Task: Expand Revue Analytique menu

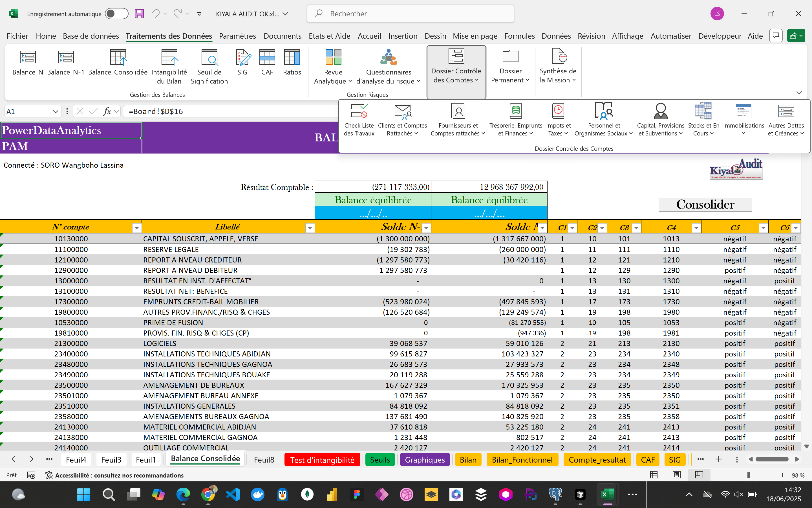Action: click(333, 67)
